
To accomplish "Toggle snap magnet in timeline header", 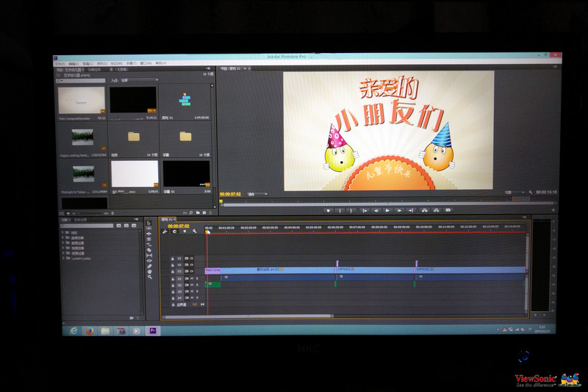I will (x=174, y=232).
